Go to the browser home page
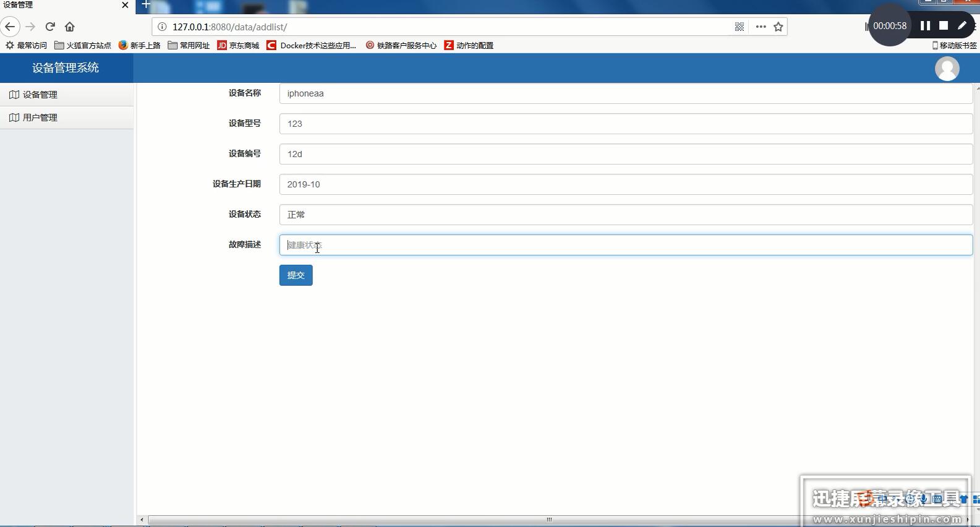 click(70, 27)
